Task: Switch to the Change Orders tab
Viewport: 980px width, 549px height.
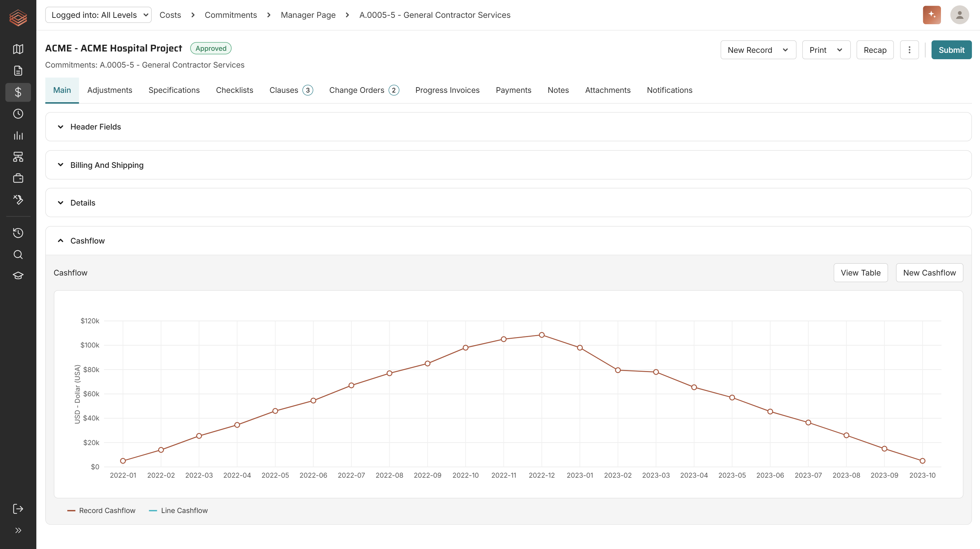Action: click(x=364, y=90)
